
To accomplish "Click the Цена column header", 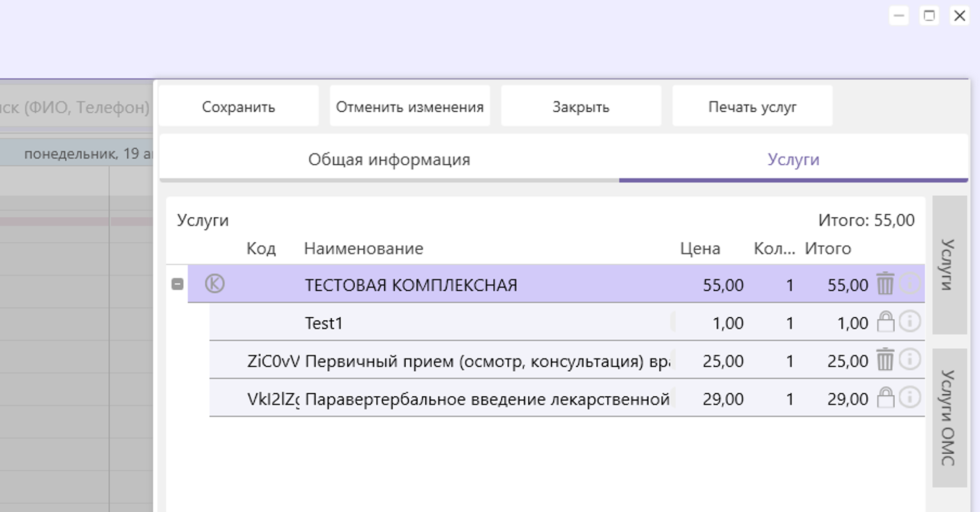I will click(700, 249).
